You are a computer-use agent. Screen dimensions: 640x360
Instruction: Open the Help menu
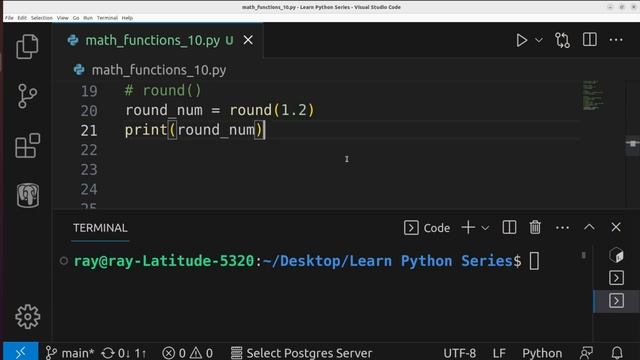[127, 18]
